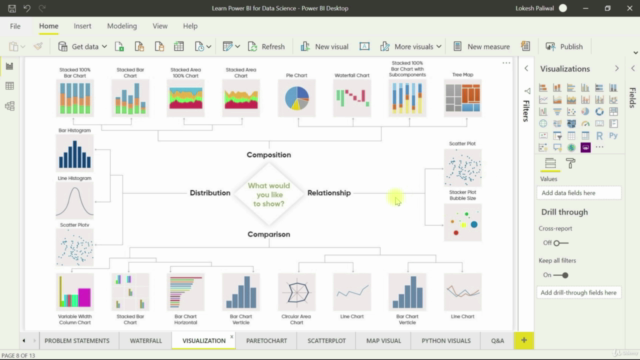640x360 pixels.
Task: Select the Treemap visual icon
Action: pyautogui.click(x=613, y=111)
